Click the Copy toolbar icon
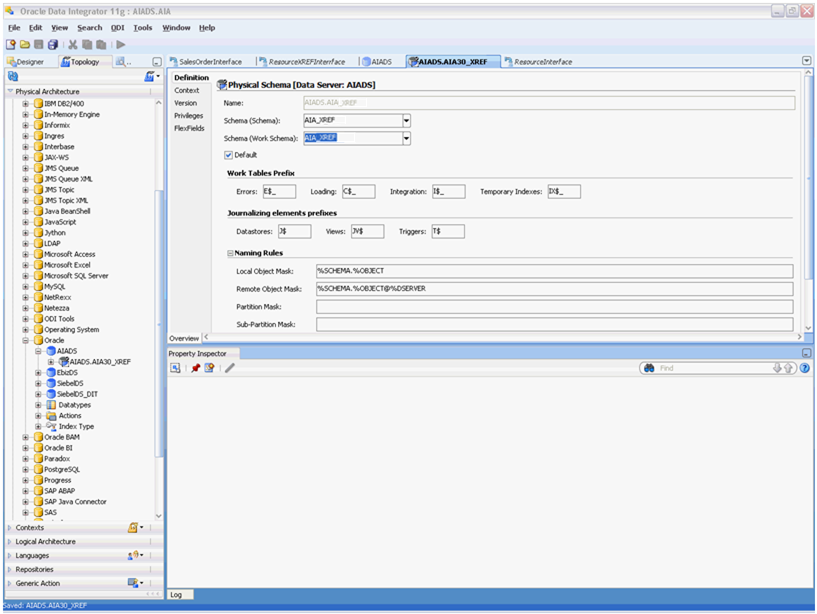The height and width of the screenshot is (614, 817). [87, 45]
